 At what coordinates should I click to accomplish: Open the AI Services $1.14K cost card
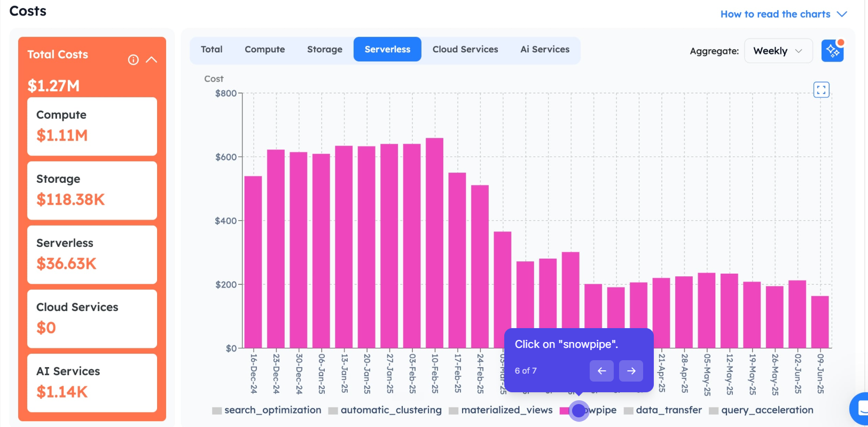tap(92, 383)
